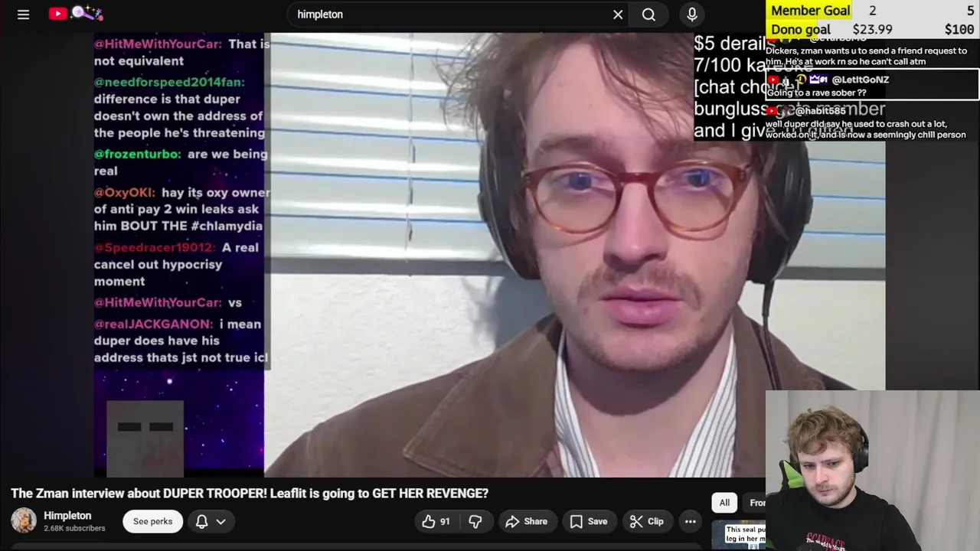This screenshot has height=551, width=980.
Task: Click 2.68K subscribers text
Action: click(74, 528)
